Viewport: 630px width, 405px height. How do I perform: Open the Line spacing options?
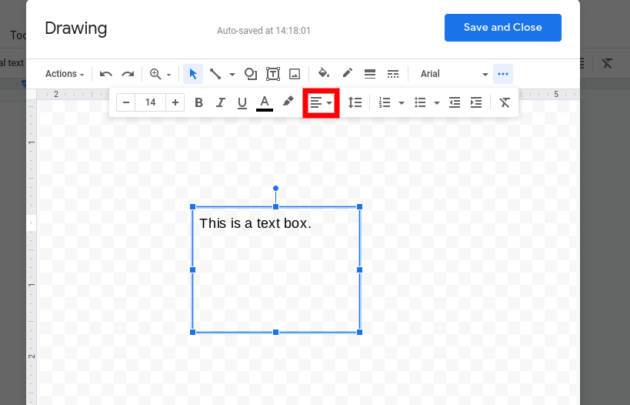pyautogui.click(x=355, y=103)
